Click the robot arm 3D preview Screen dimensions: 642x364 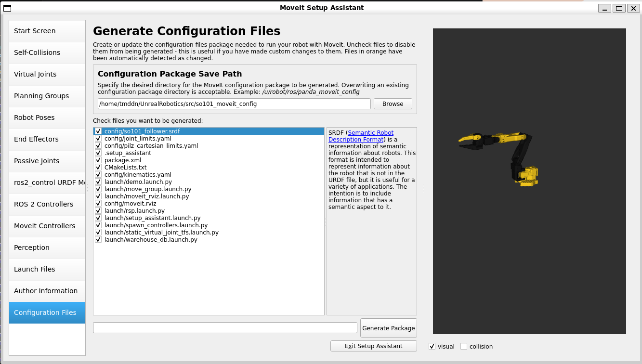529,181
